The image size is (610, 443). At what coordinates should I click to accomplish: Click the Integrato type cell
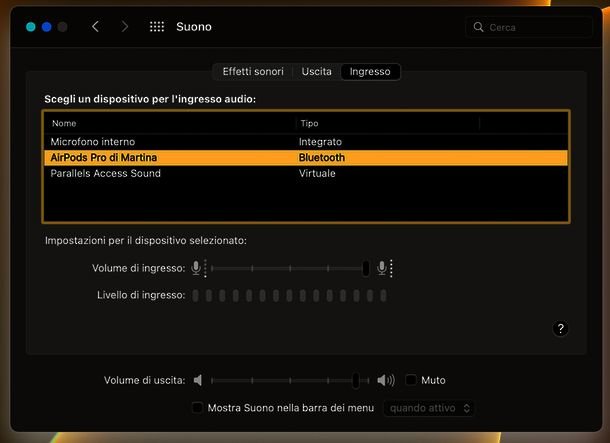[320, 142]
